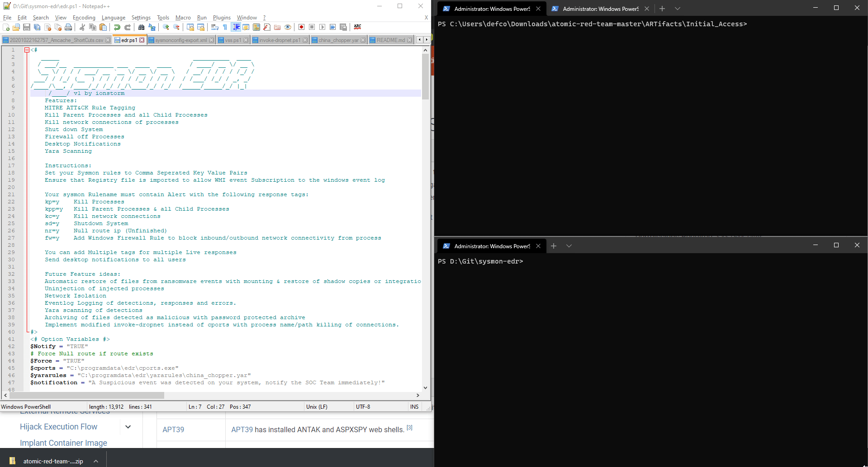Screen dimensions: 868x467
Task: Click the Zoom Out magnifier icon
Action: (176, 28)
